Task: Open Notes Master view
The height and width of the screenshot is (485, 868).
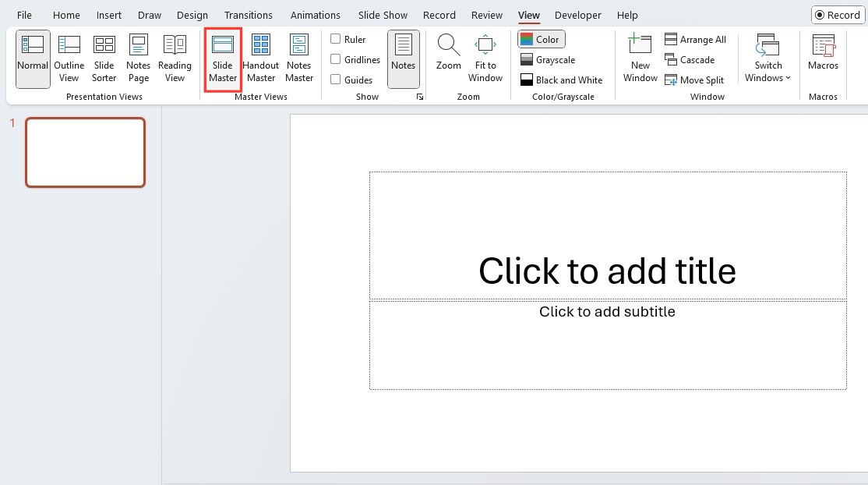Action: tap(299, 58)
